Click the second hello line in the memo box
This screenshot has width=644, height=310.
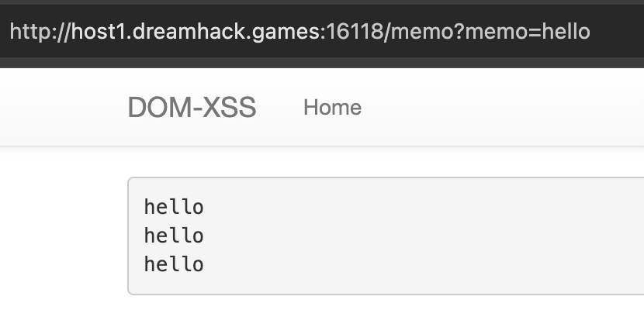[x=174, y=236]
